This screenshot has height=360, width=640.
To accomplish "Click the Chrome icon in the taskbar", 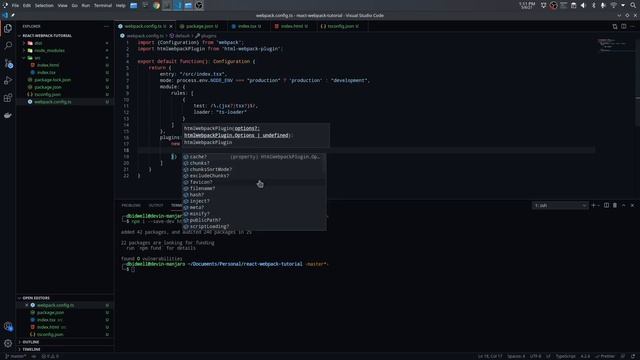I will [156, 5].
